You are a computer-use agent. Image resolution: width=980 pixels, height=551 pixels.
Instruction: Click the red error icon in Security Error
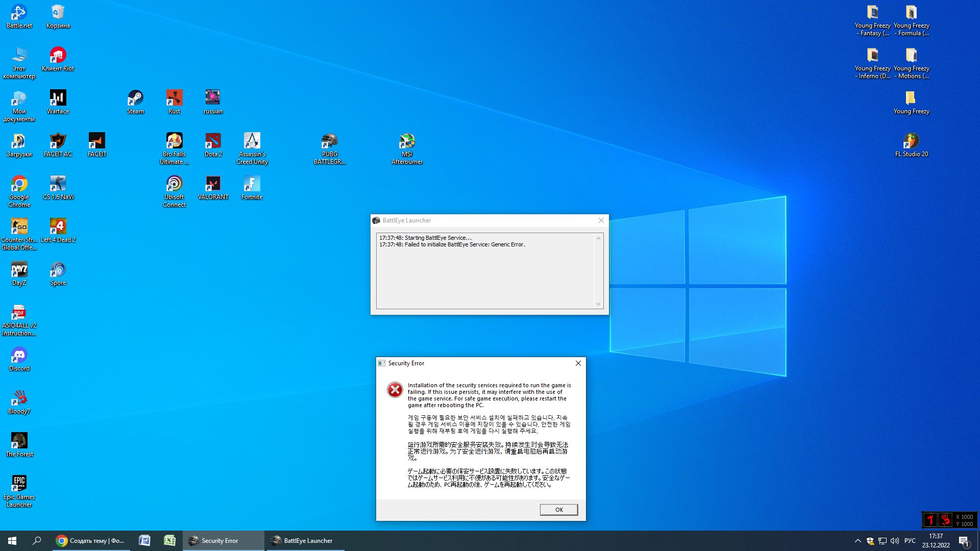click(395, 390)
